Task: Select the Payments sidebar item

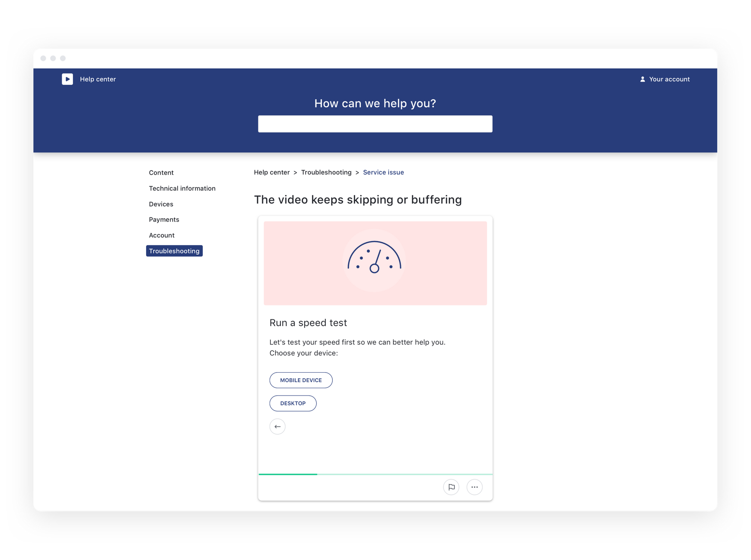Action: [164, 219]
